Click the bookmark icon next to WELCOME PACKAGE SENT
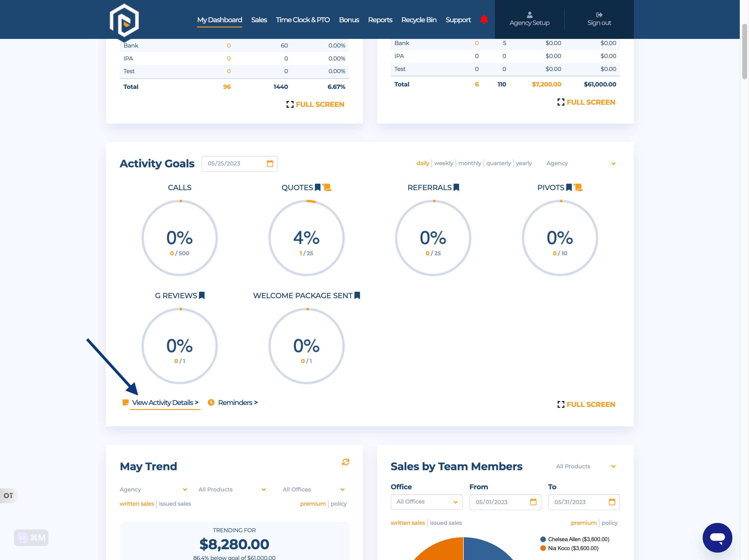The height and width of the screenshot is (560, 749). tap(357, 295)
